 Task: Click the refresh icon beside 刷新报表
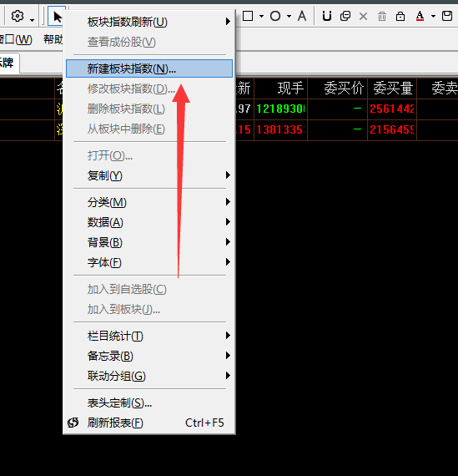coord(73,423)
